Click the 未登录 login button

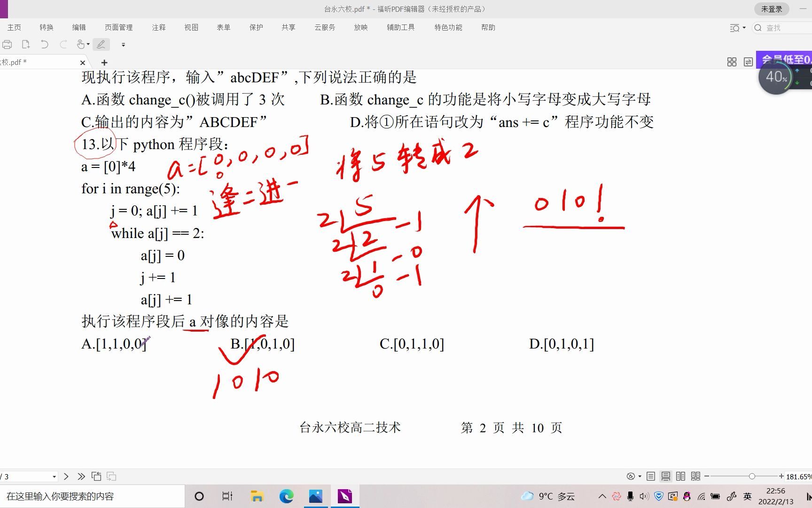(x=772, y=8)
